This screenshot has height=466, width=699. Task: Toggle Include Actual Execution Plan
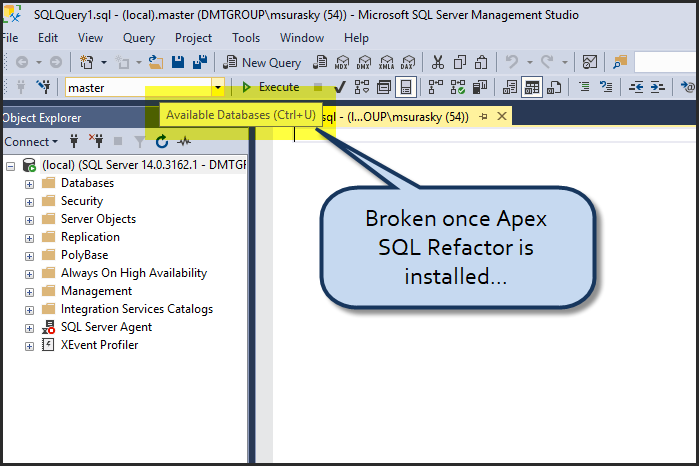436,87
